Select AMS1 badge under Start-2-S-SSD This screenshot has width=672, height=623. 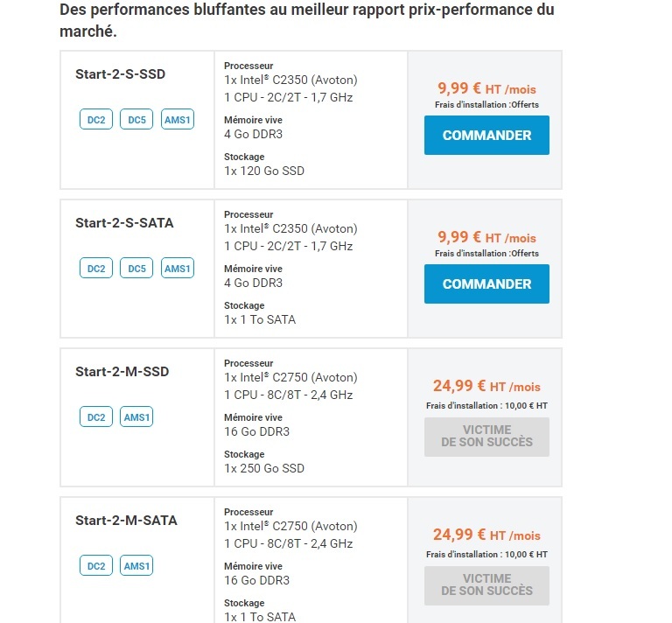coord(178,120)
